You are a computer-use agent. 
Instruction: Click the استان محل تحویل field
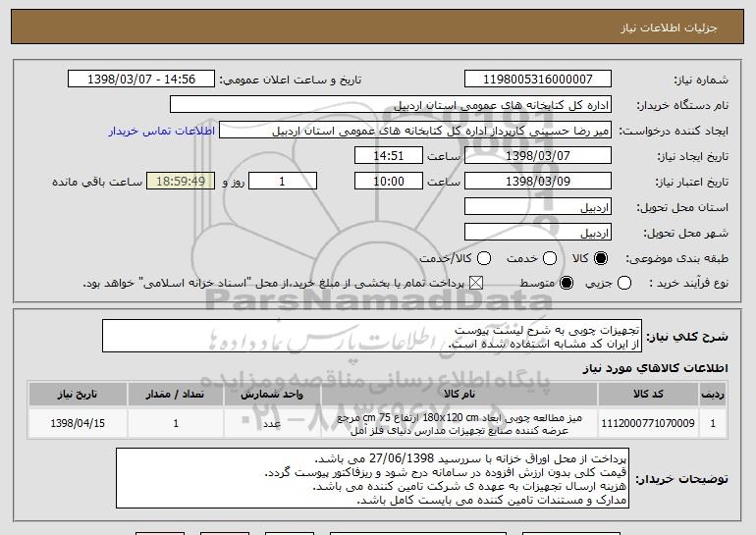click(x=538, y=207)
